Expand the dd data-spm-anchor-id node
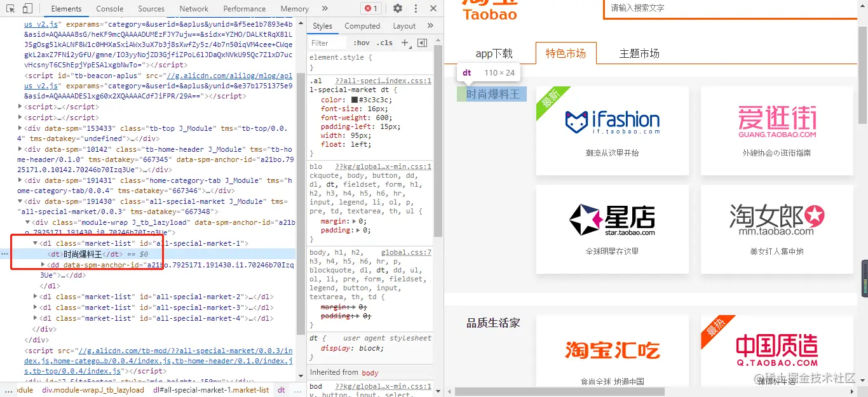The height and width of the screenshot is (397, 868). tap(43, 265)
